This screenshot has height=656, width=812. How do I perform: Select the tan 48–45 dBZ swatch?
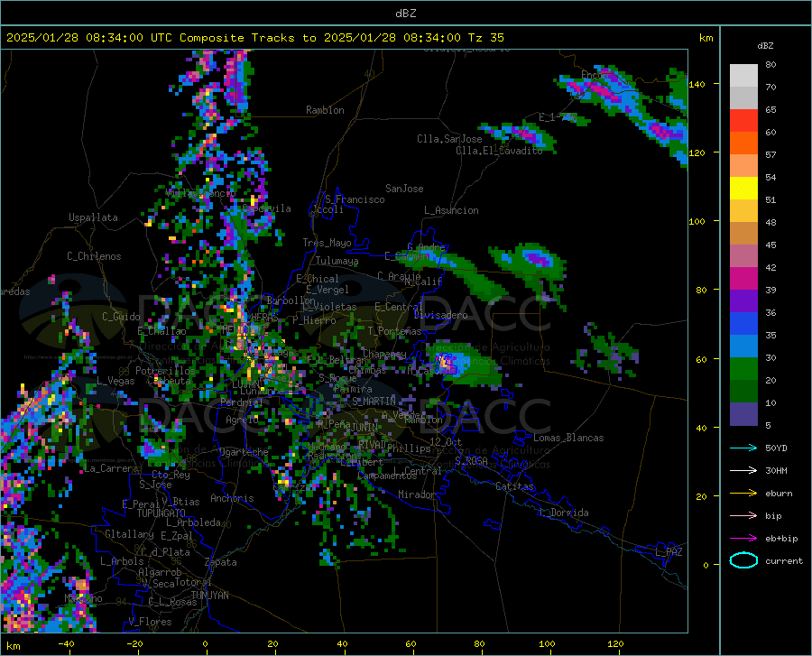[743, 234]
